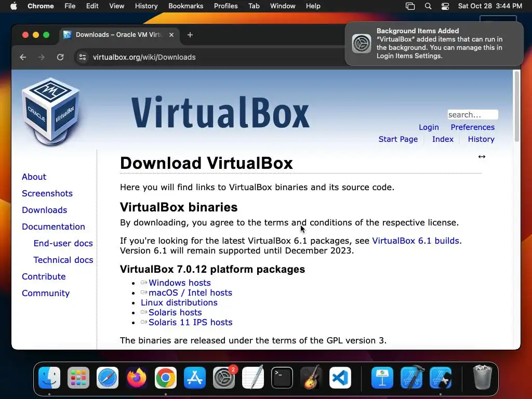Viewport: 532px width, 399px height.
Task: Close the Downloads – Oracle VM tab
Action: point(171,35)
